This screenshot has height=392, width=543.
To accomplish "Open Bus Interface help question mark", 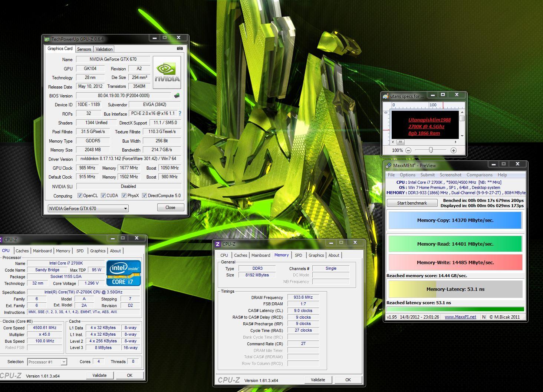I will point(180,113).
